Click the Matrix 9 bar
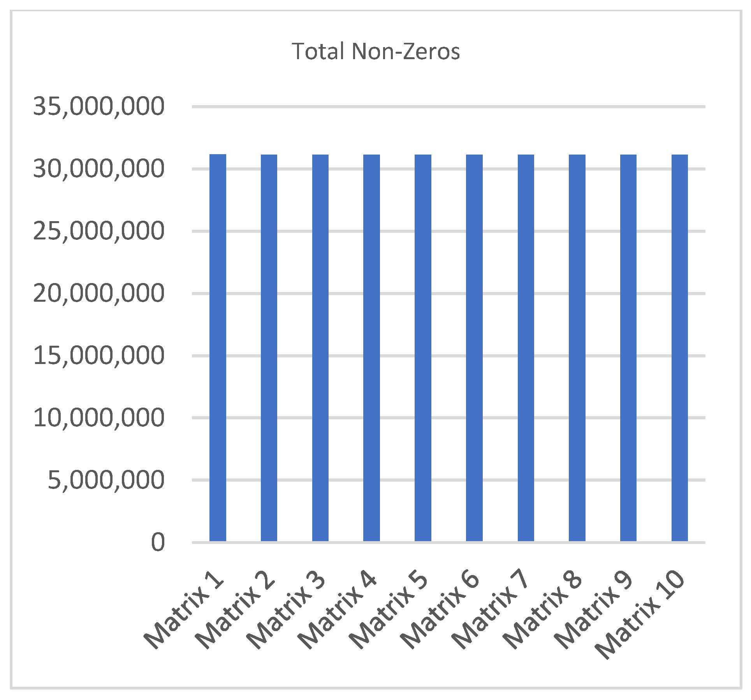The image size is (751, 700). [x=628, y=348]
